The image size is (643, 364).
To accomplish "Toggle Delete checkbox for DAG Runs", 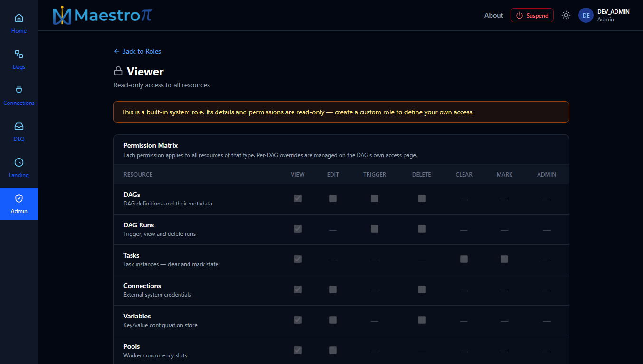I will [x=422, y=229].
